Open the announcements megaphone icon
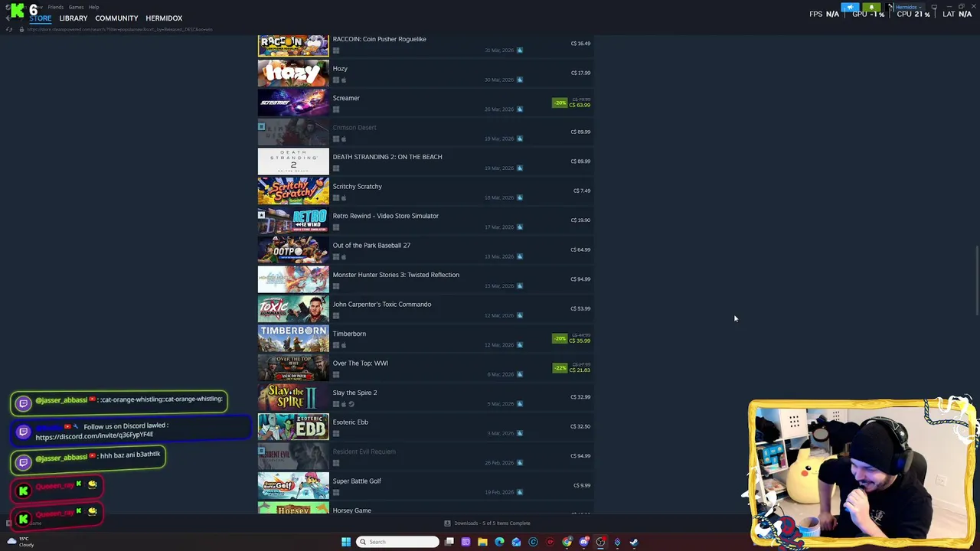Viewport: 980px width, 551px height. (x=850, y=8)
